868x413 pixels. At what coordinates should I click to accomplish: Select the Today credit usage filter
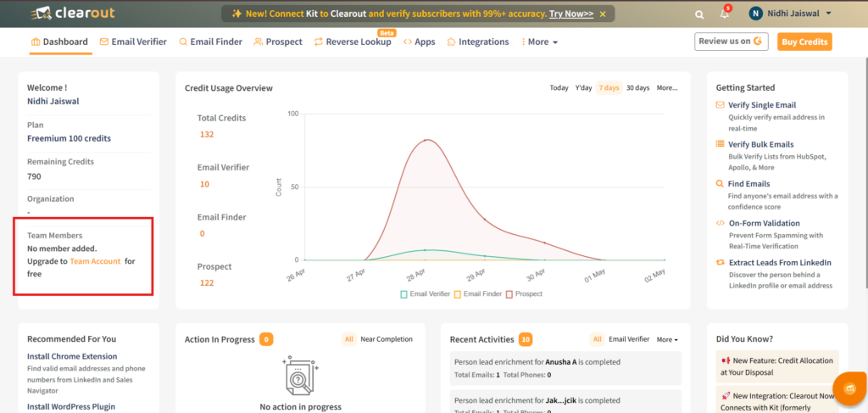coord(559,88)
